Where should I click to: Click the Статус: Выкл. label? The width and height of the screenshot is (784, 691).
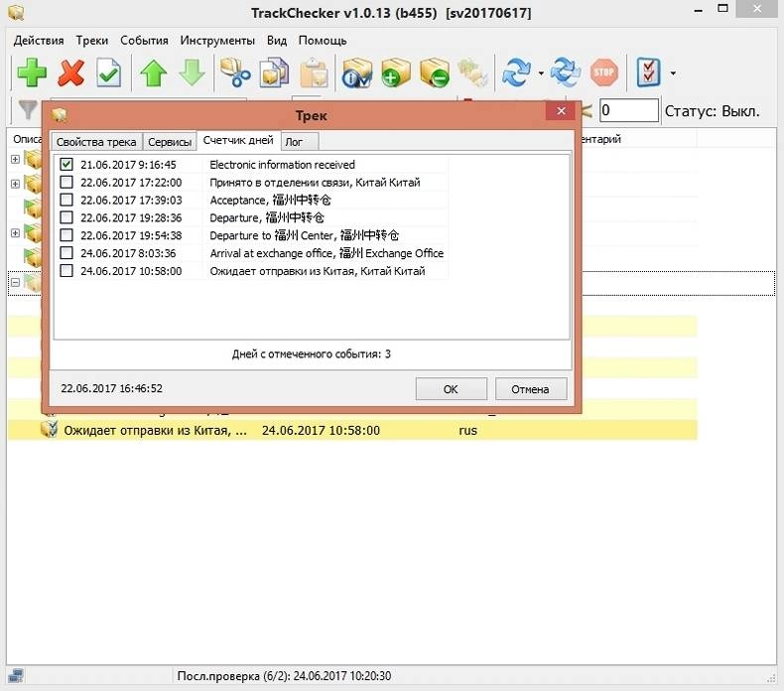click(712, 110)
